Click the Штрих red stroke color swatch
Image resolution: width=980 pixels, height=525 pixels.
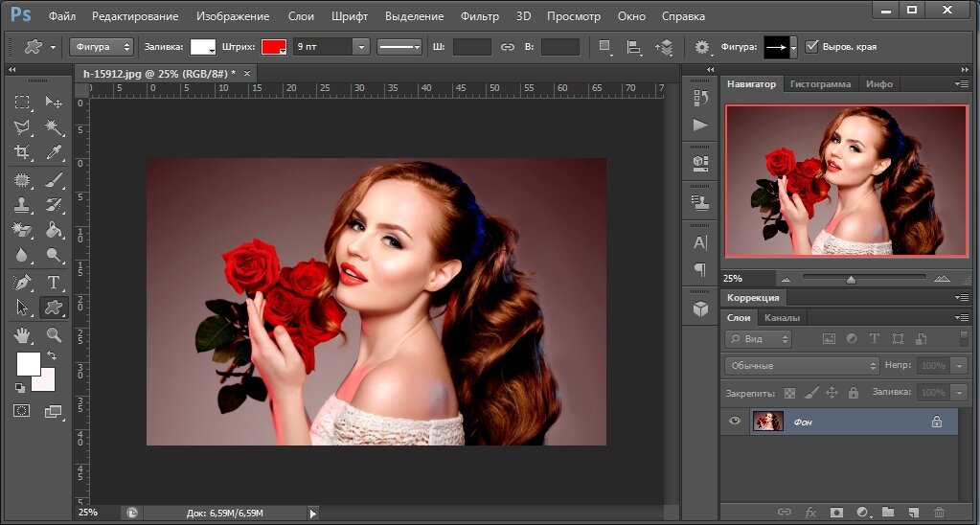(274, 47)
